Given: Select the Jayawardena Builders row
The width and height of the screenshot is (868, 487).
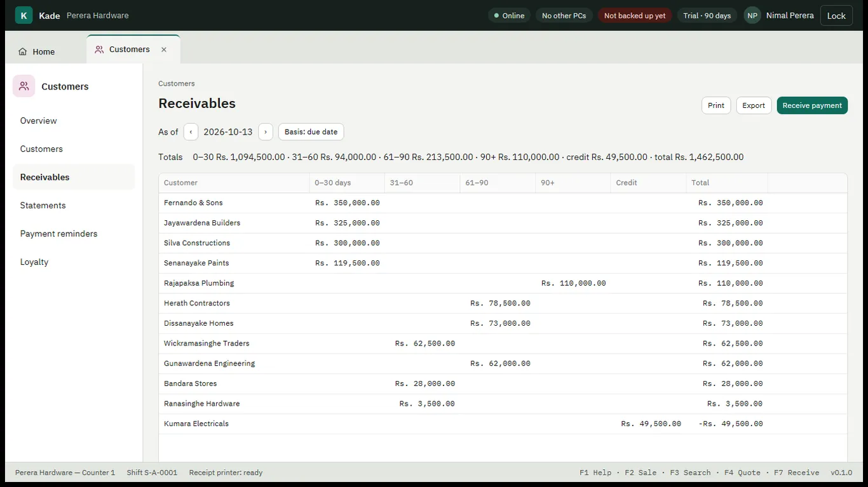Looking at the screenshot, I should pos(503,223).
